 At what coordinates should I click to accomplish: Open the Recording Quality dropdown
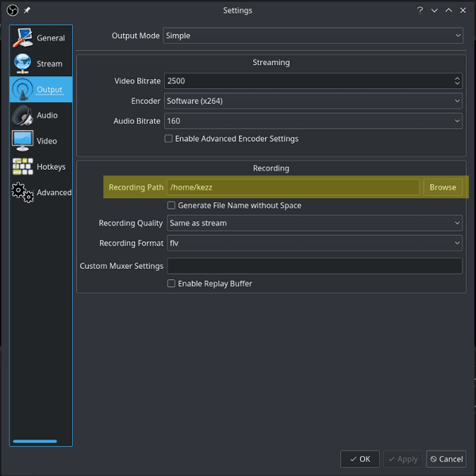[314, 224]
